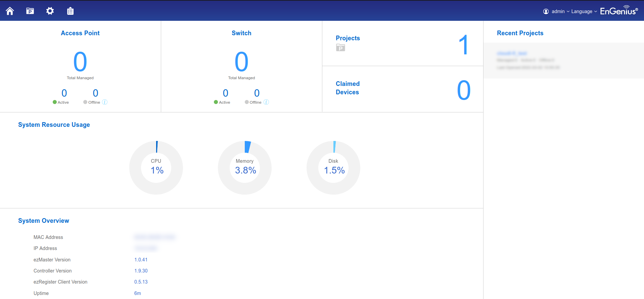Screen dimensions: 644x299
Task: Show Access Point offline info icon
Action: (x=105, y=102)
